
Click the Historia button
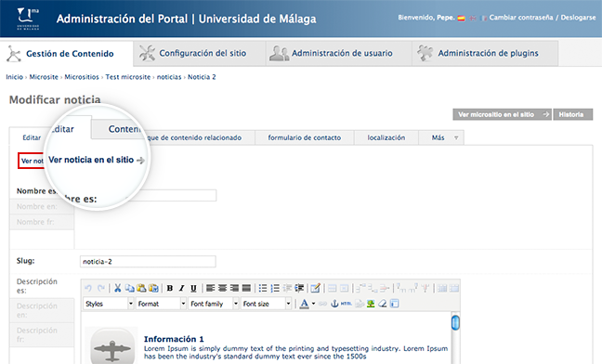(573, 114)
